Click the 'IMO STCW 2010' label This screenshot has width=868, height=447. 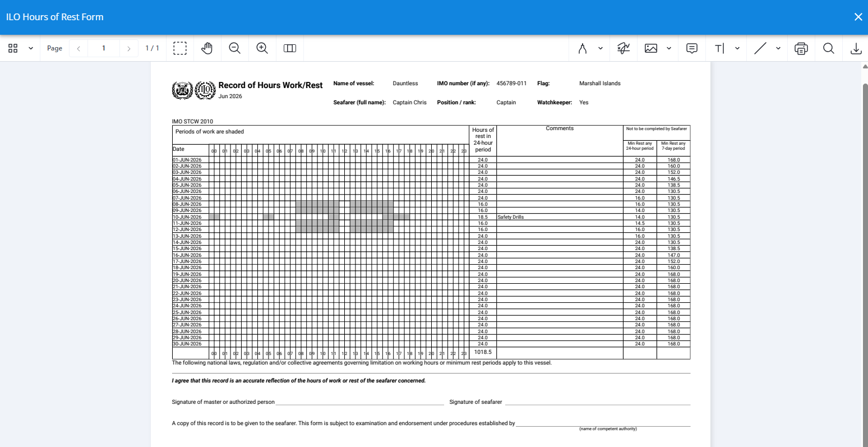tap(192, 121)
